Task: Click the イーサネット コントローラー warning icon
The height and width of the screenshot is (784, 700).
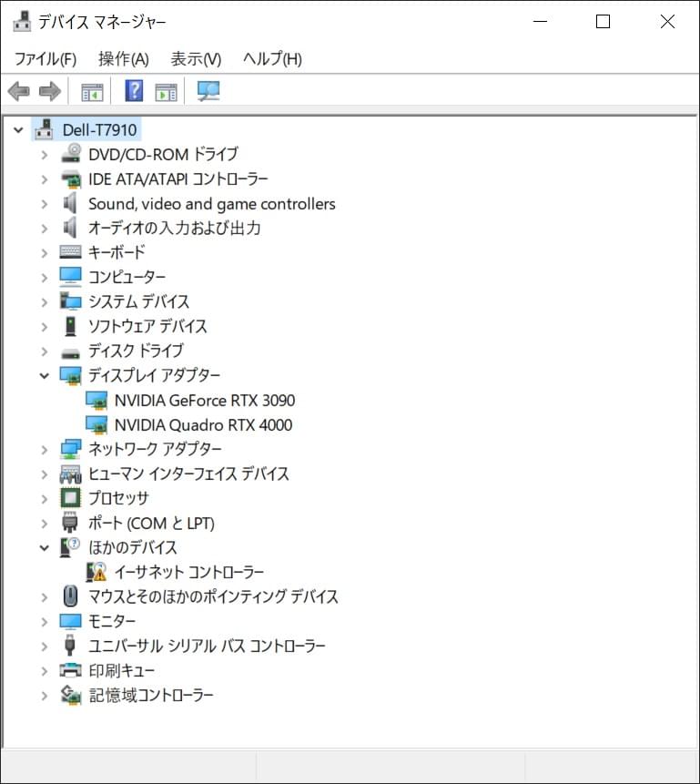Action: 96,572
